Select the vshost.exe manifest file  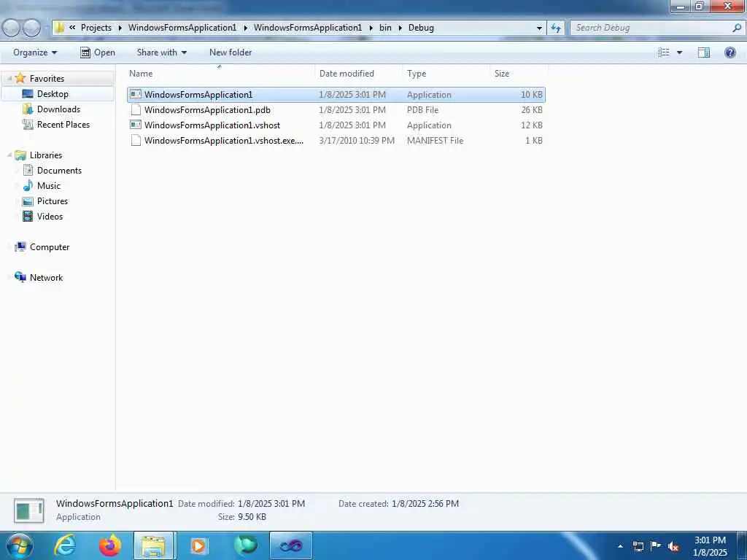pyautogui.click(x=336, y=141)
